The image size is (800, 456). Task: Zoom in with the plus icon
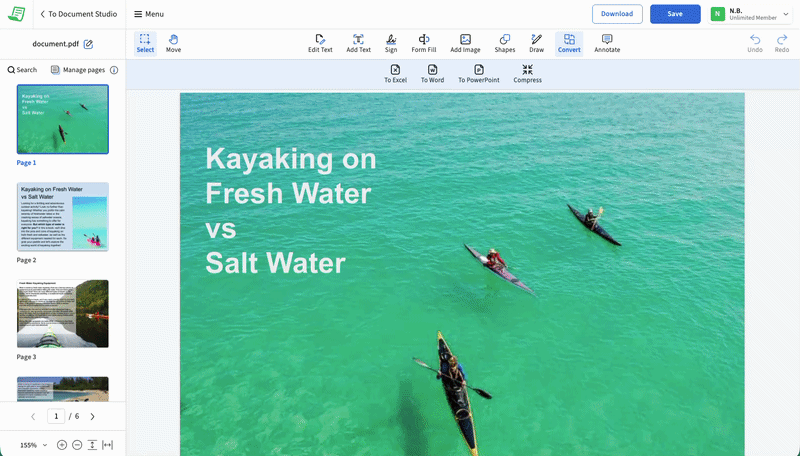(62, 445)
